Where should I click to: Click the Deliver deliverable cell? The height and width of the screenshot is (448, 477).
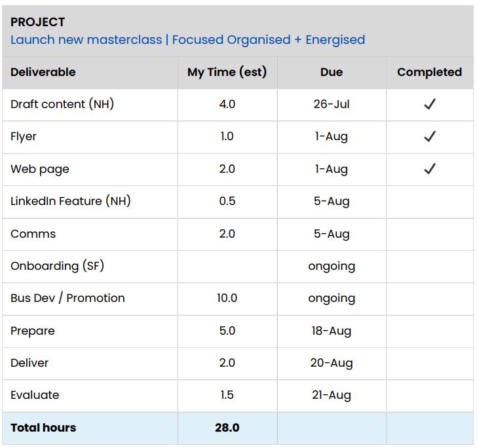click(x=29, y=363)
